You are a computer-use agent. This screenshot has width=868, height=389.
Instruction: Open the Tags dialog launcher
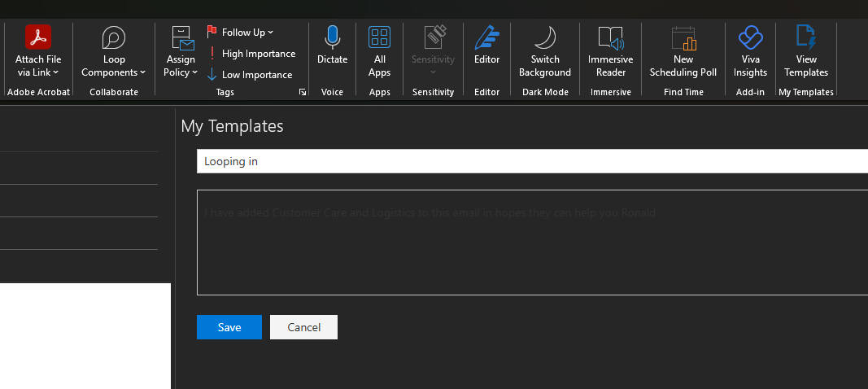coord(303,93)
